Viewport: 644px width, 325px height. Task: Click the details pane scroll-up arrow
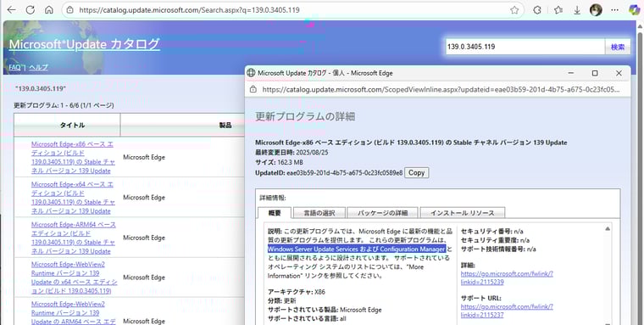click(607, 229)
